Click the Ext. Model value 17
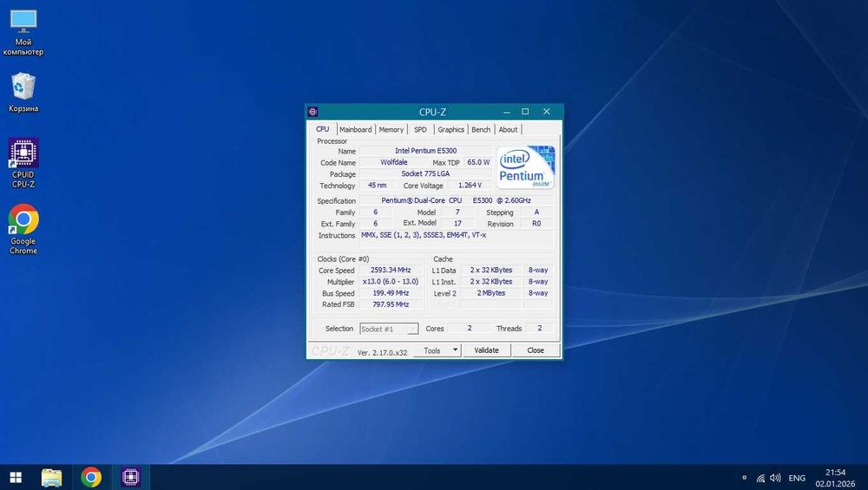The width and height of the screenshot is (868, 490). point(457,224)
